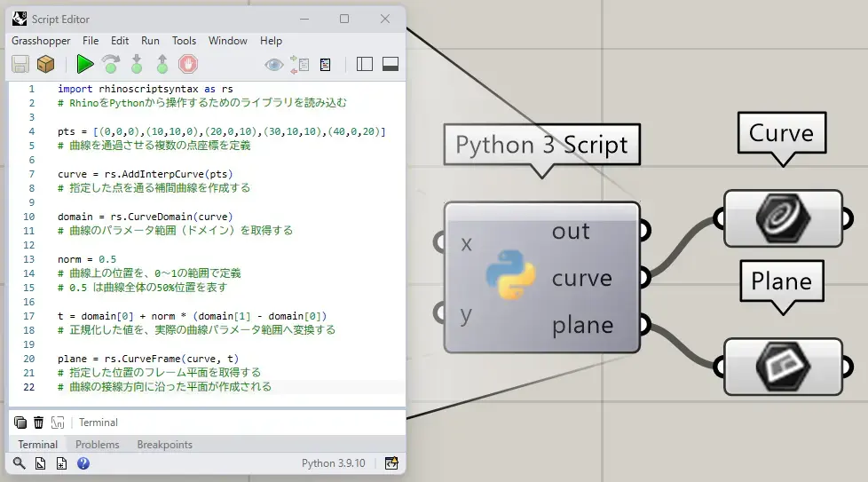This screenshot has width=868, height=482.
Task: Toggle the side panel layout button
Action: click(365, 64)
